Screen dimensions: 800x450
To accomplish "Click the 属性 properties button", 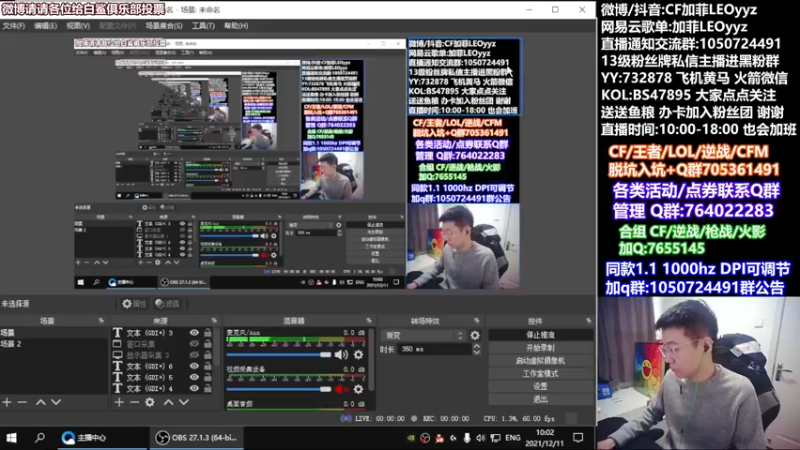I will 134,304.
